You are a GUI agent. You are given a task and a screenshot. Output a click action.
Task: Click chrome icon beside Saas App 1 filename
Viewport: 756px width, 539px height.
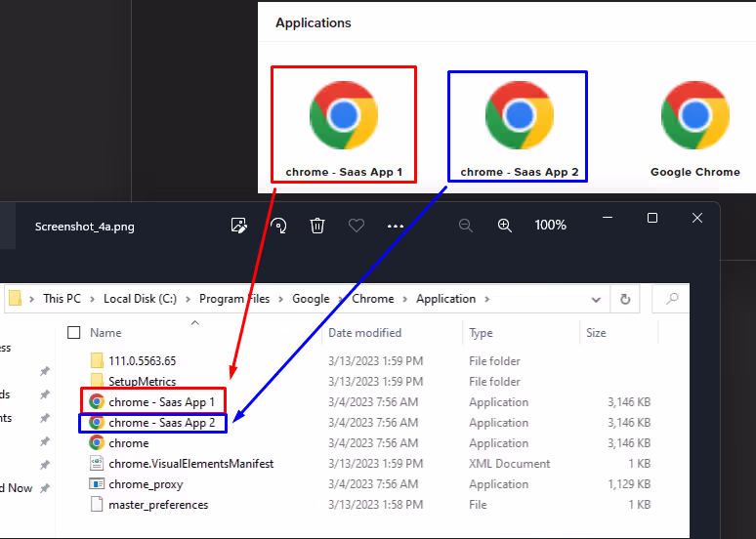click(97, 401)
